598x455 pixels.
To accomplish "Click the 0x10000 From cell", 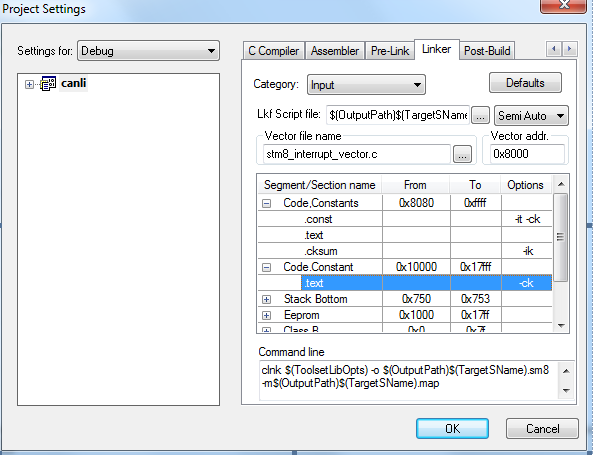I will tap(416, 267).
